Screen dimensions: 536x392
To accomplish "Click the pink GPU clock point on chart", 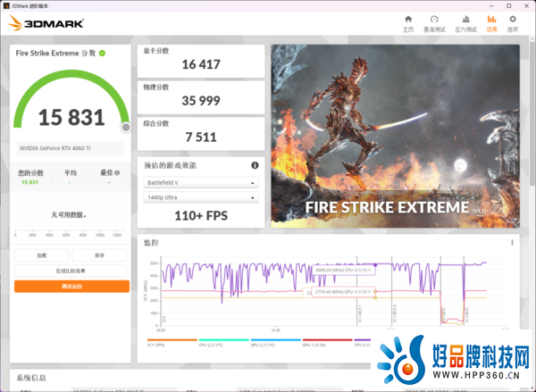I will (375, 291).
